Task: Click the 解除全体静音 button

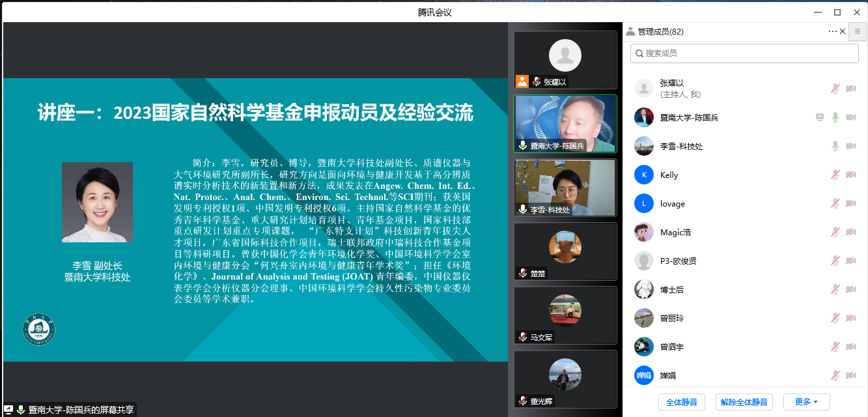Action: click(744, 402)
